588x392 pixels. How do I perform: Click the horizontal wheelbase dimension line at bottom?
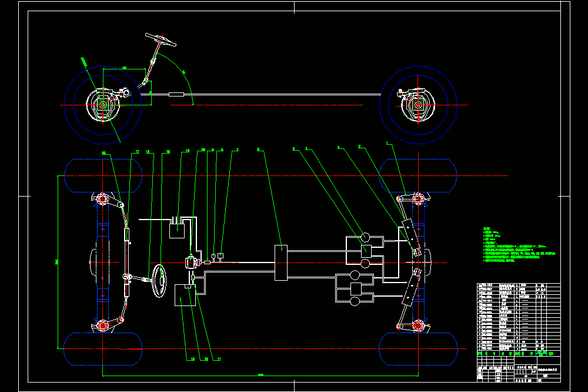tap(260, 375)
